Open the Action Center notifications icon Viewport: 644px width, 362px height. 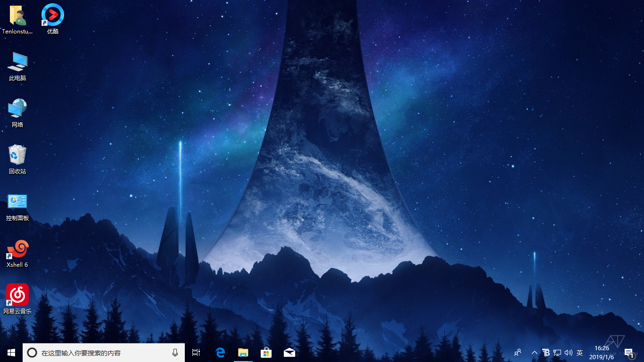point(629,353)
